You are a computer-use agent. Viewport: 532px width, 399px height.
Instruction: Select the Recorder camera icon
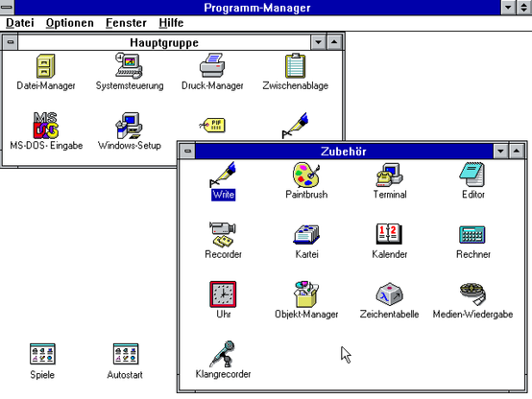pos(223,234)
